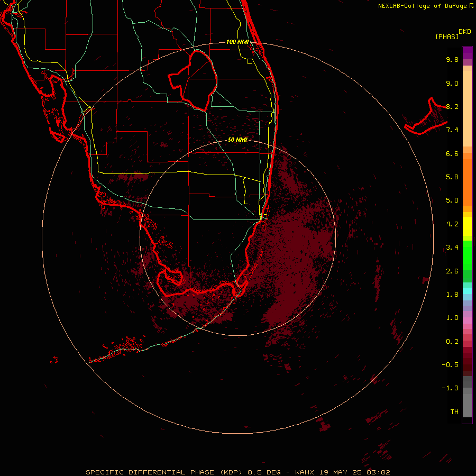
Task: Select the 0.2 value on color scale
Action: [452, 342]
